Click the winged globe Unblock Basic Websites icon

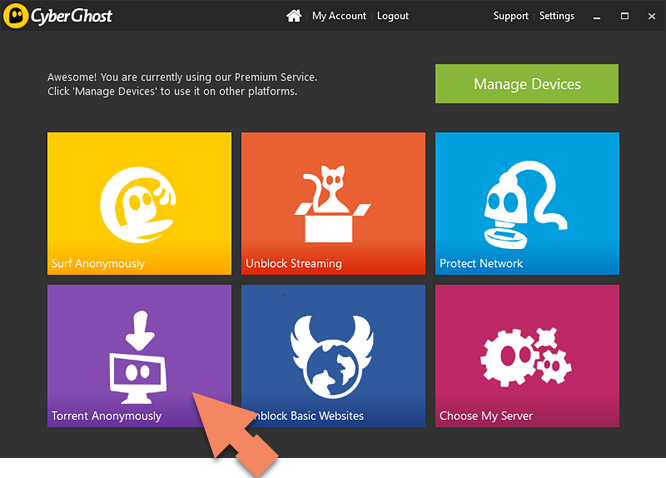[332, 356]
